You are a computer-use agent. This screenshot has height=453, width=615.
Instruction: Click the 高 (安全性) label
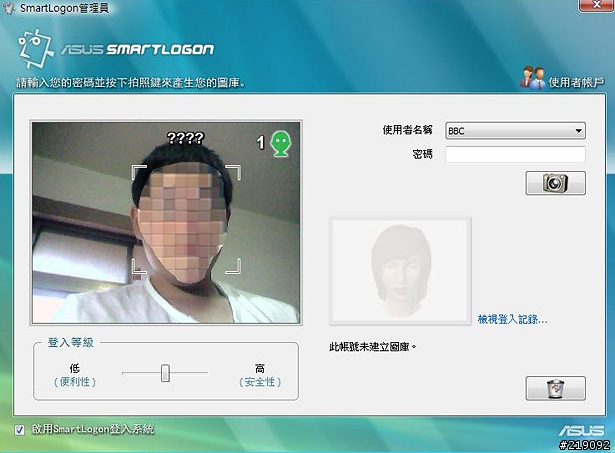click(260, 375)
